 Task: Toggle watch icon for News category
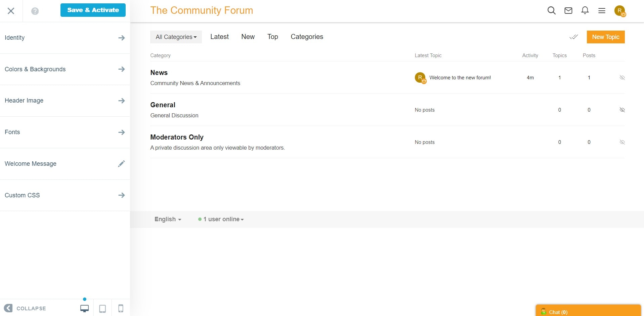(622, 78)
